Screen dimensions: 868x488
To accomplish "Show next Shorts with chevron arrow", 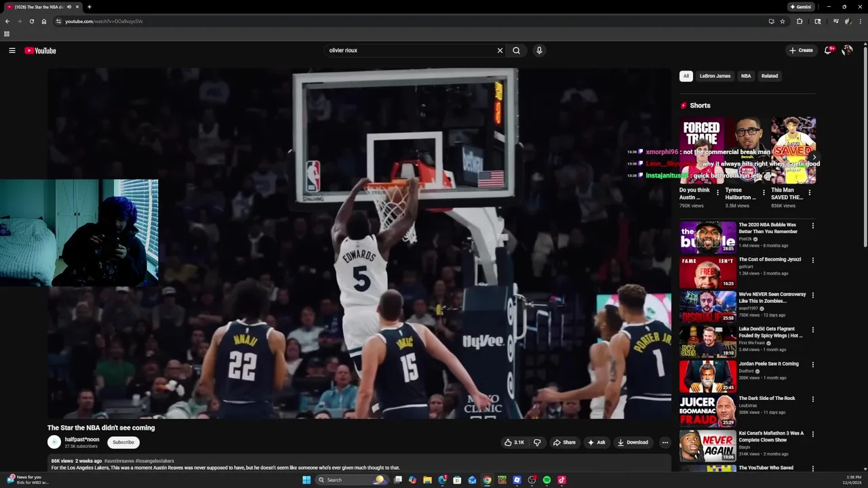I will [814, 157].
